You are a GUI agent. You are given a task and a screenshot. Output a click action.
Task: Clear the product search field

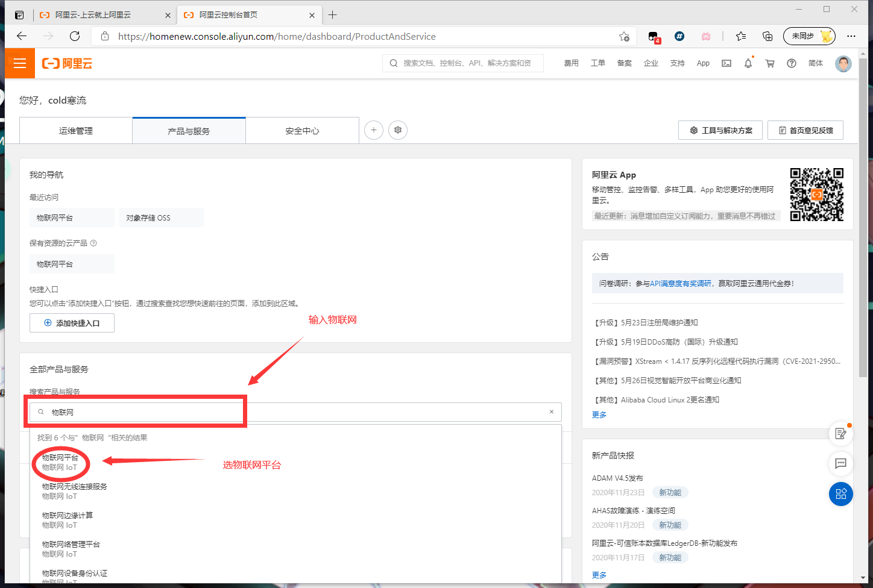(x=552, y=412)
